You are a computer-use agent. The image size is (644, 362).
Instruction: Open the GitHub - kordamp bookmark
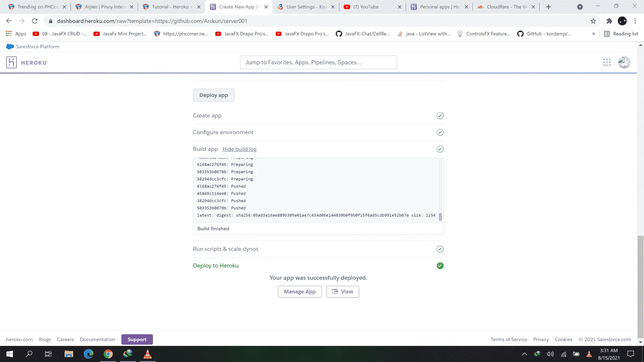tap(544, 34)
